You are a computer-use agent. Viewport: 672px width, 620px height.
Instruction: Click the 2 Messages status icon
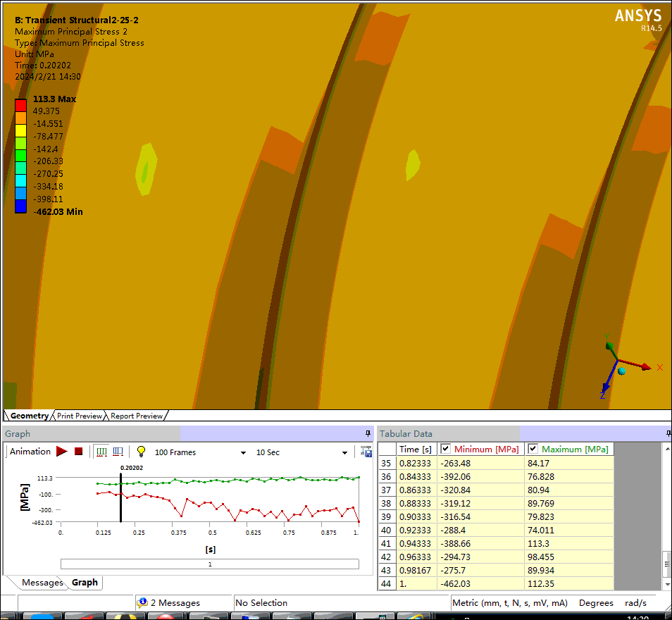(x=142, y=602)
